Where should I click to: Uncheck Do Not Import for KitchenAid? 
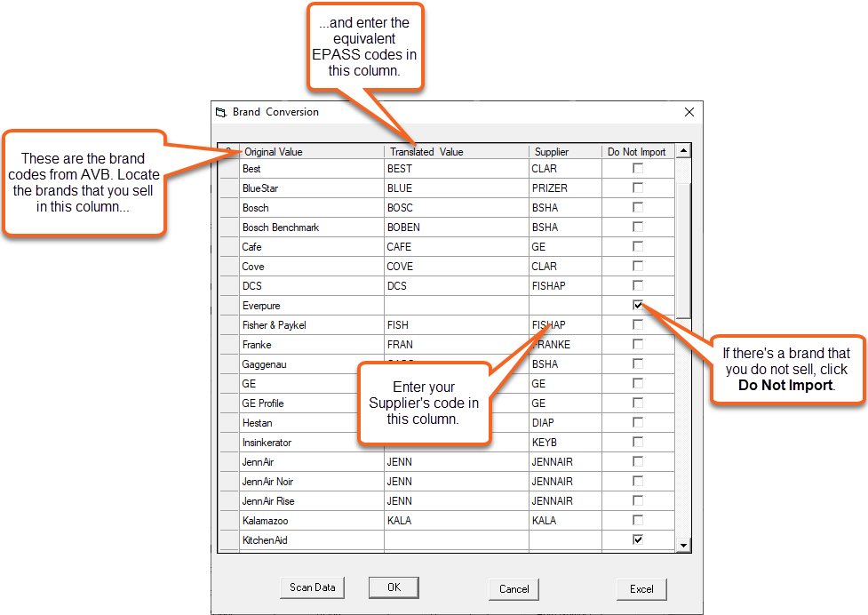[x=638, y=539]
